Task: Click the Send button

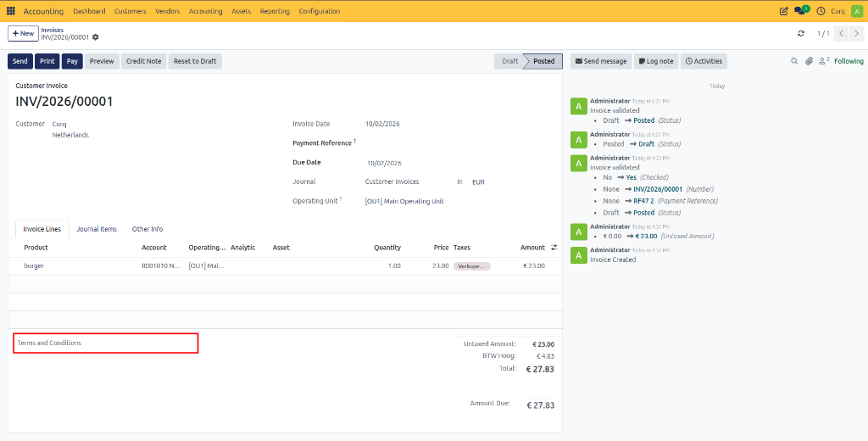Action: [x=20, y=61]
